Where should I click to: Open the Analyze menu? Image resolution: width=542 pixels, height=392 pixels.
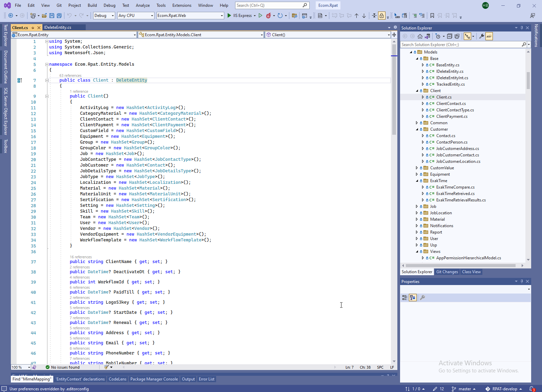[143, 5]
